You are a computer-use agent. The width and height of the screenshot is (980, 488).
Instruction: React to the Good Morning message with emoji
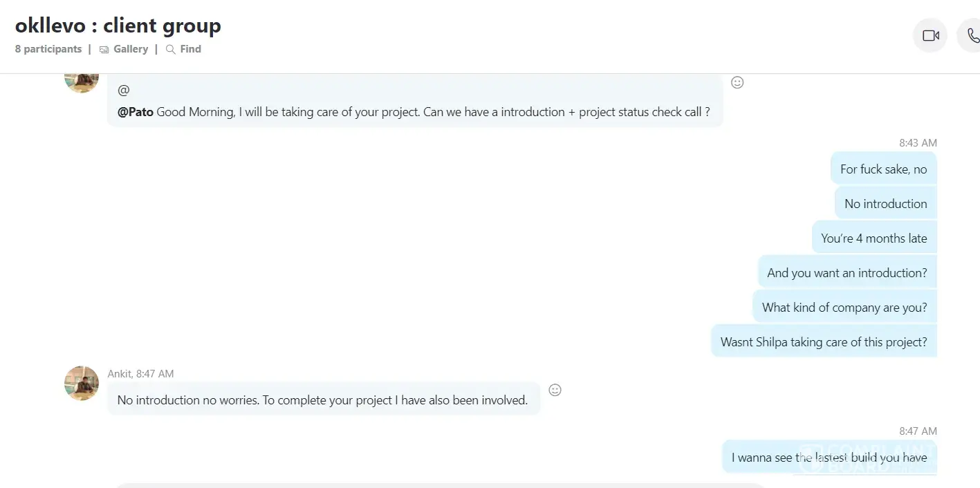click(737, 82)
